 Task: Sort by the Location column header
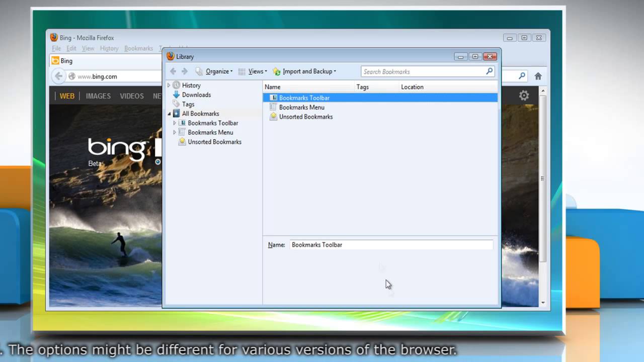click(x=448, y=87)
